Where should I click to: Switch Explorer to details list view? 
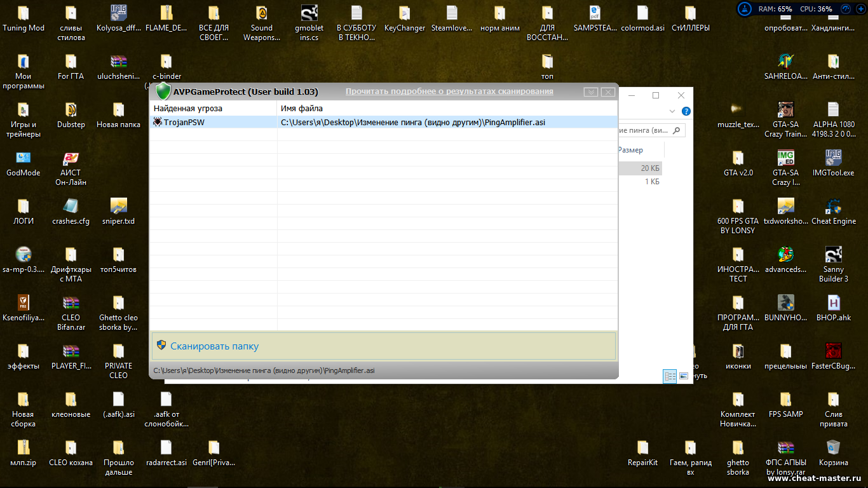[x=670, y=376]
